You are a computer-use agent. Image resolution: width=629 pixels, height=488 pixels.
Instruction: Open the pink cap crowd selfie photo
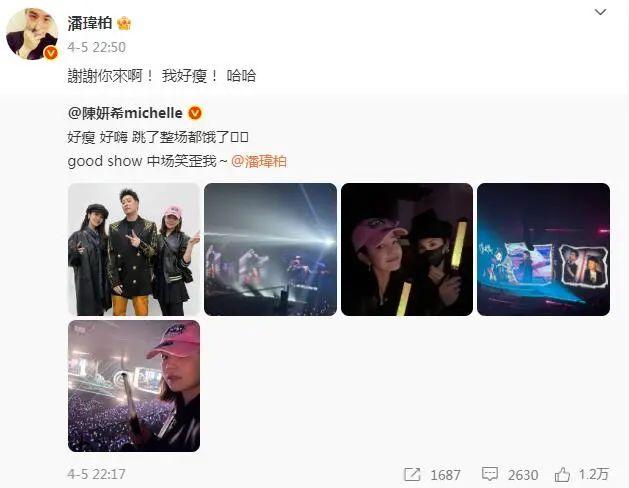coord(134,386)
